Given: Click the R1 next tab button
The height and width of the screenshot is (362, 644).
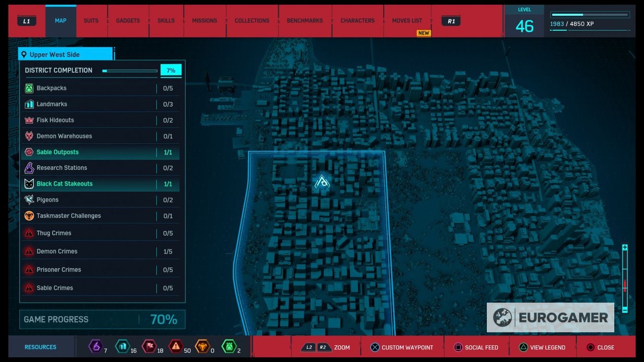Looking at the screenshot, I should coord(451,21).
